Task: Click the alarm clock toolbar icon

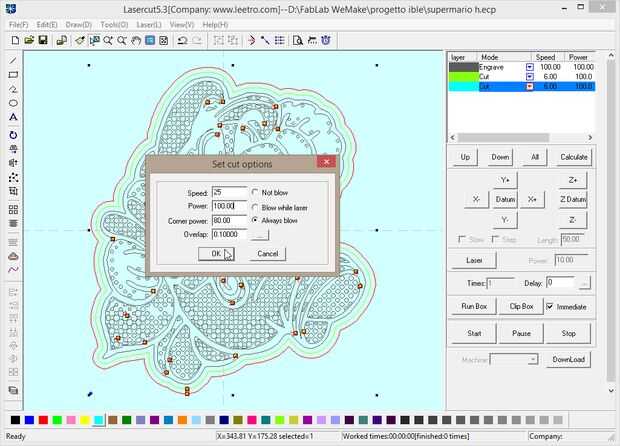Action: tap(326, 40)
